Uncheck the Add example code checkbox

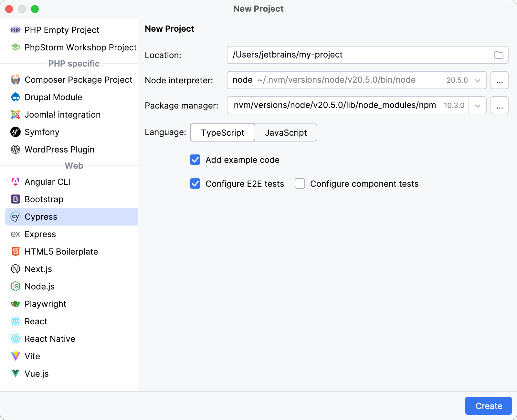point(195,160)
